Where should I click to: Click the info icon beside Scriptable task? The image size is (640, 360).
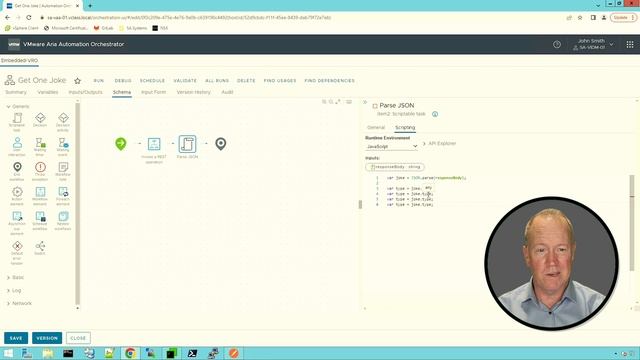[x=435, y=114]
